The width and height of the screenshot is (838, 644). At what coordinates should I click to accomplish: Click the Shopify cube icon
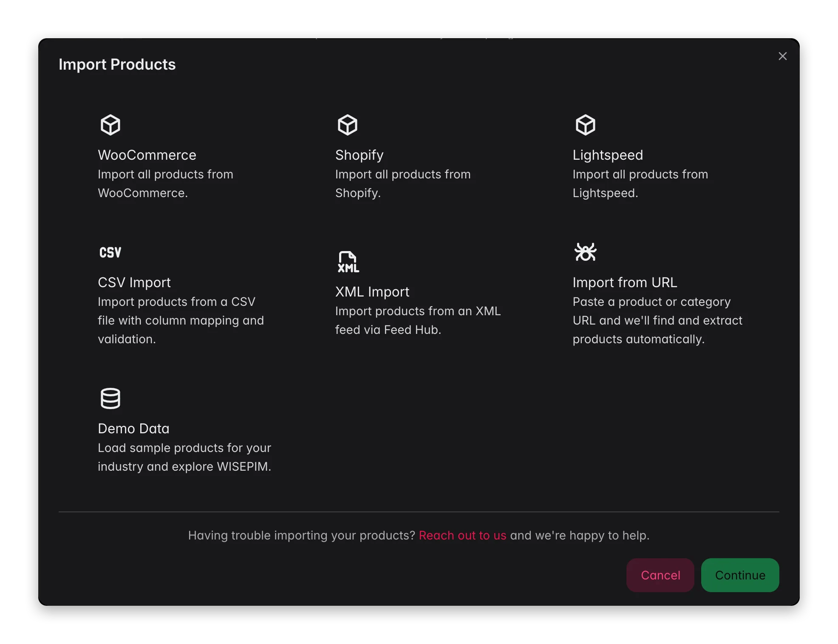tap(348, 125)
